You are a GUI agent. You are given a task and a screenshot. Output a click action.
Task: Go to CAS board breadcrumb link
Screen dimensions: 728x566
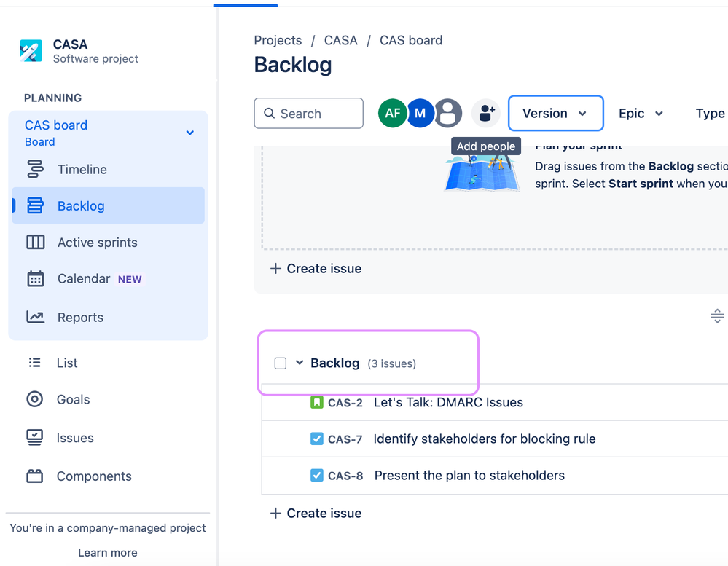[x=411, y=40]
